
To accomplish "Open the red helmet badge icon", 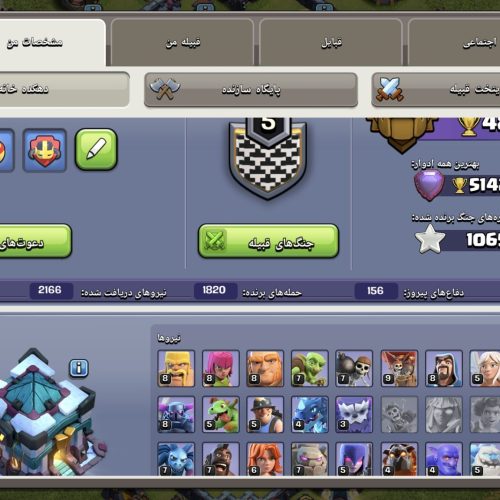I will 45,150.
